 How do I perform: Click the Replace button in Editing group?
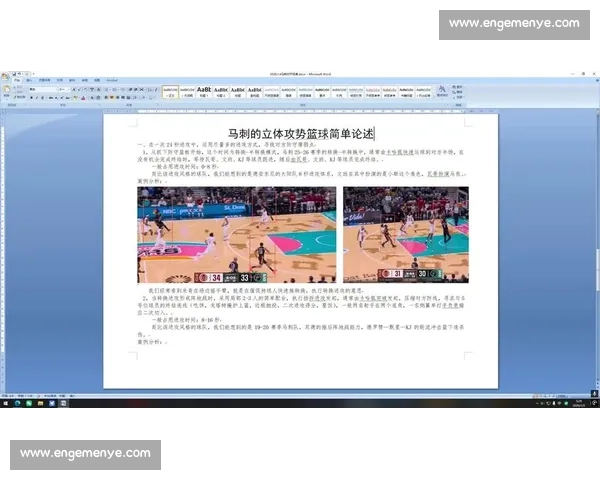457,92
